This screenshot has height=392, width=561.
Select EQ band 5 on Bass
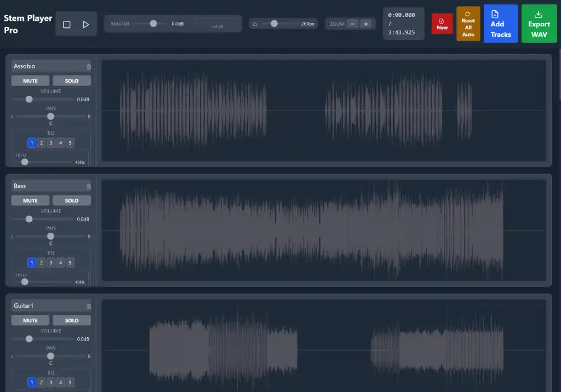[x=70, y=263]
